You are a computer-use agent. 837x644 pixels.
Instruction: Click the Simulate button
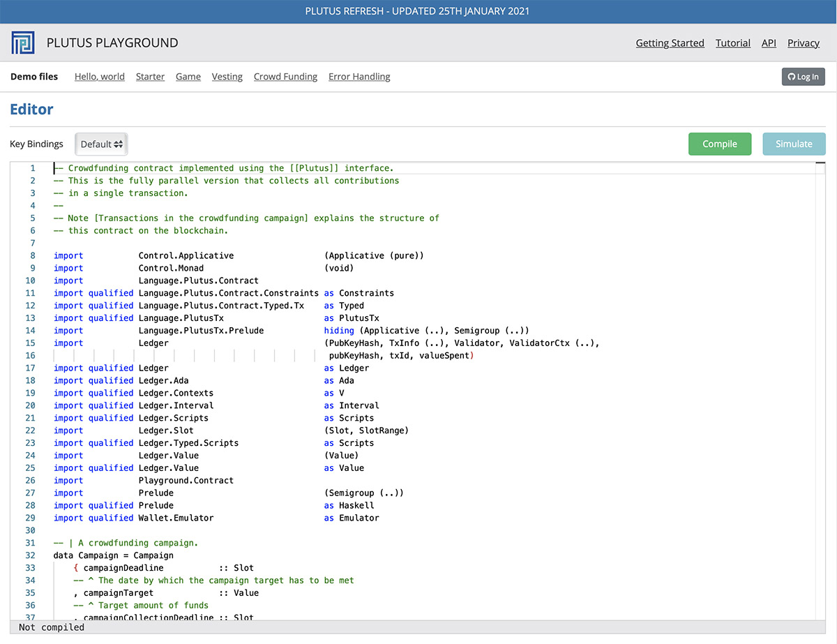794,144
